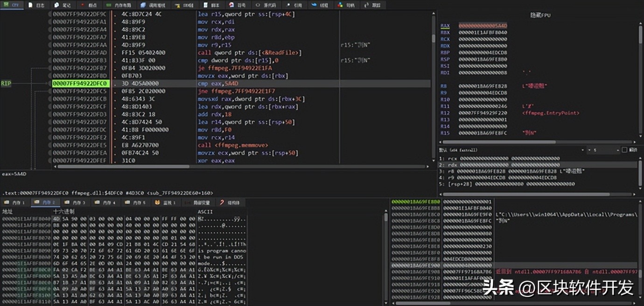This screenshot has height=306, width=644.
Task: Click the Threads tab icon
Action: [313, 5]
